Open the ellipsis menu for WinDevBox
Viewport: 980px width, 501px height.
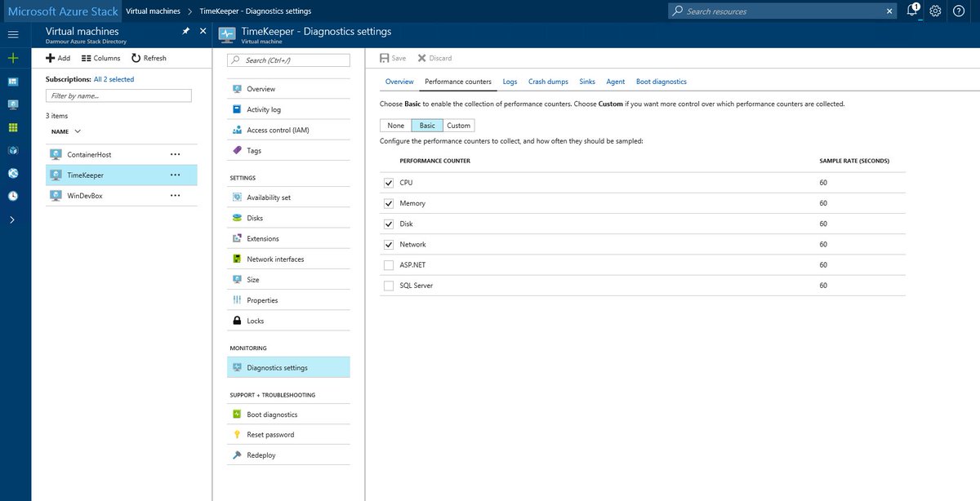(175, 195)
